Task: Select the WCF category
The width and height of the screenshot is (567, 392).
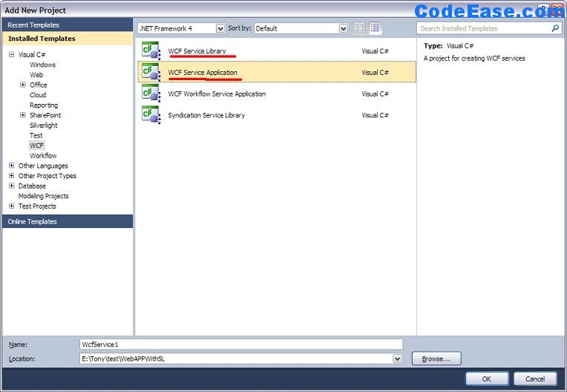Action: [x=36, y=146]
